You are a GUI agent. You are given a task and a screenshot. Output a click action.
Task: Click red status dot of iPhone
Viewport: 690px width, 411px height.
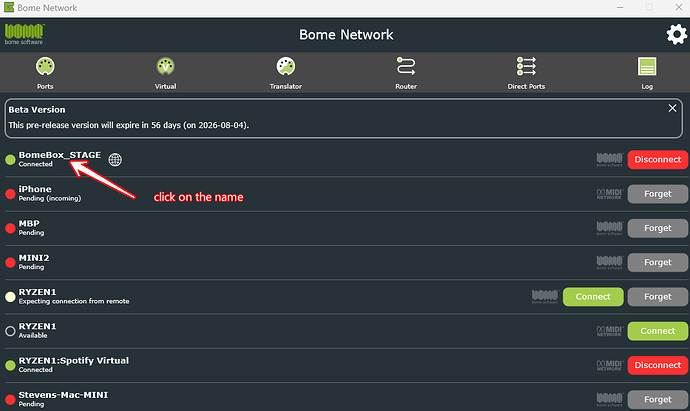point(10,194)
